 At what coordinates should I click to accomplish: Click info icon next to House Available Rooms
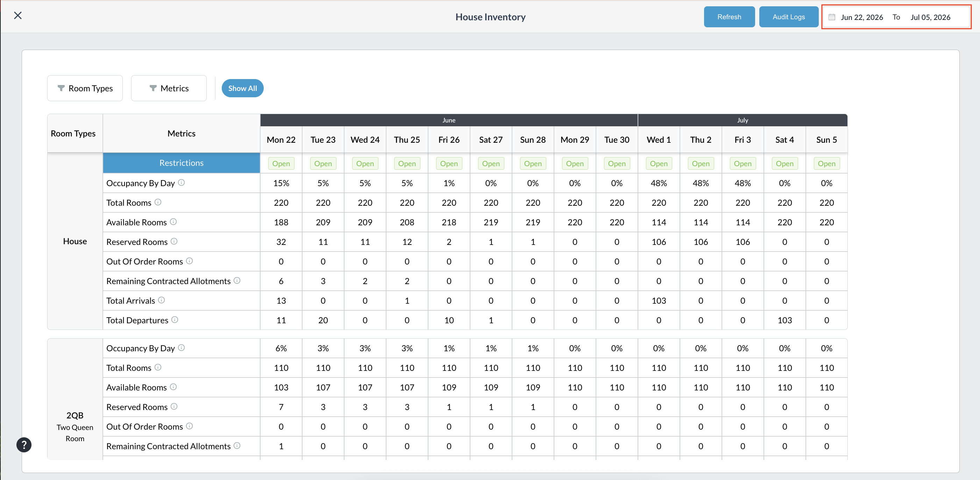(x=173, y=221)
